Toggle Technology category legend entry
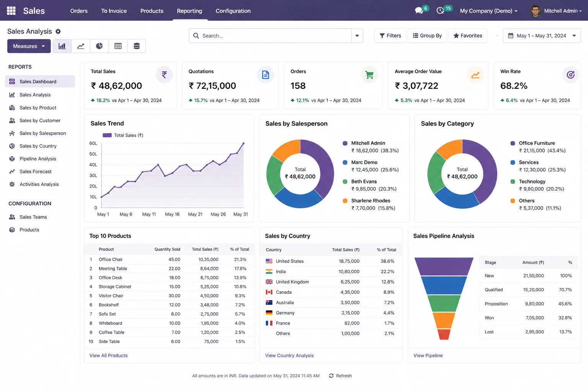 pyautogui.click(x=528, y=181)
